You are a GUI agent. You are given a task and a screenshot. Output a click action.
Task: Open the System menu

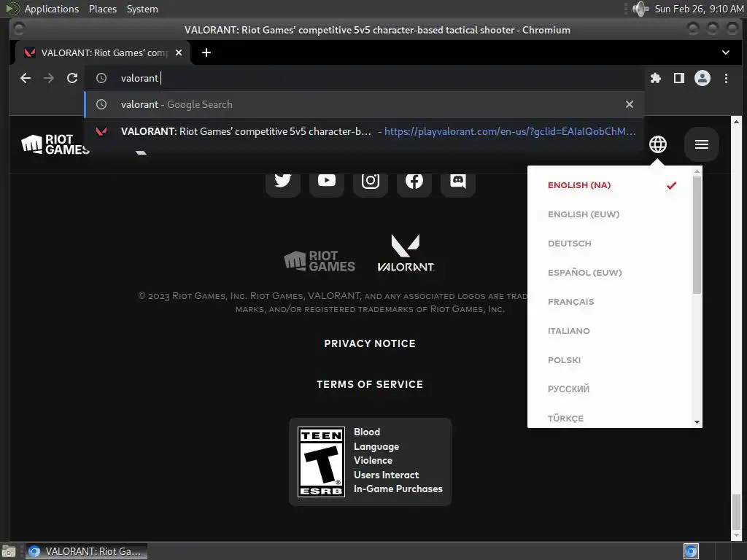pos(142,9)
